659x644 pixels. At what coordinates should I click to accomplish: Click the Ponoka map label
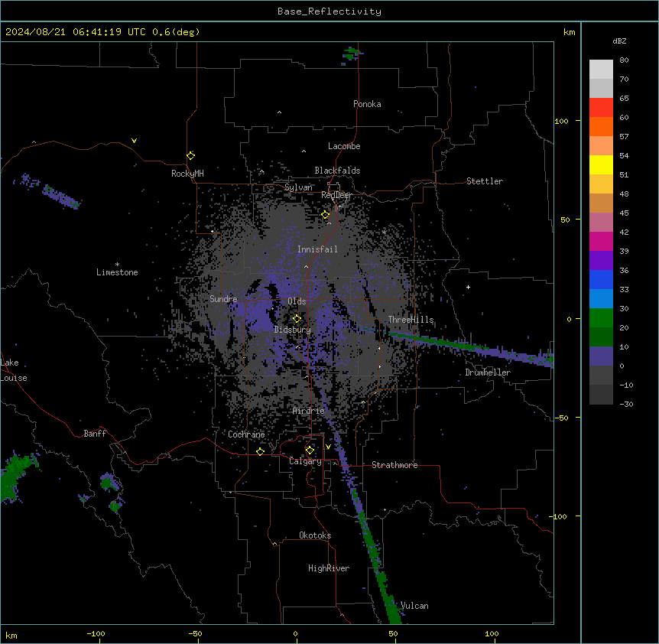click(x=367, y=104)
